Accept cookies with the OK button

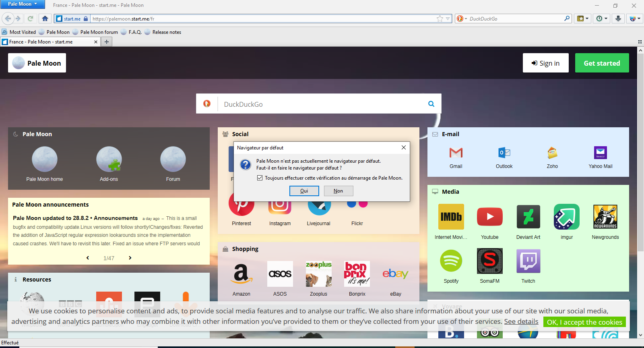pyautogui.click(x=584, y=322)
